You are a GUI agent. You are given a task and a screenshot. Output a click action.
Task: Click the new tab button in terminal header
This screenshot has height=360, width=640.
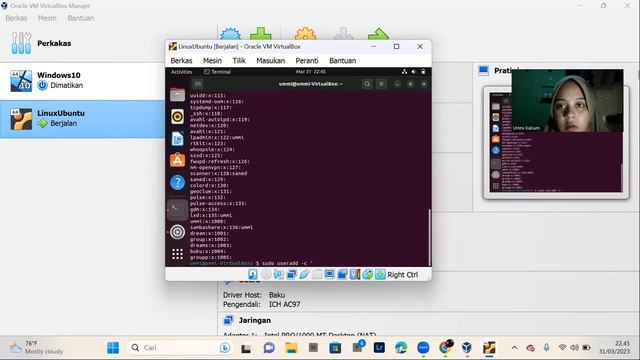(198, 84)
